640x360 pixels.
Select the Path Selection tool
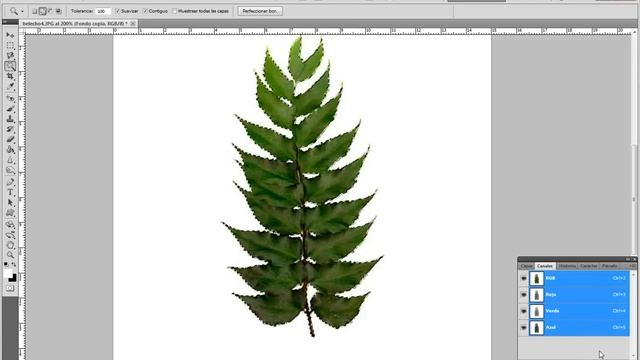tap(10, 203)
